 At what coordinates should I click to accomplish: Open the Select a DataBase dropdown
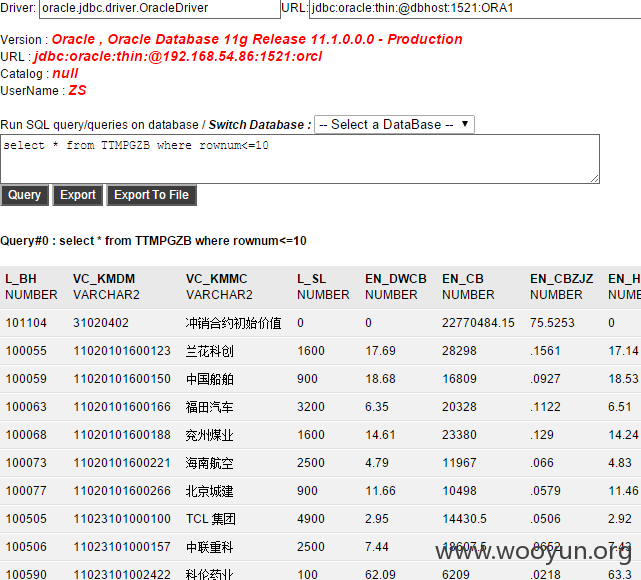click(x=394, y=124)
